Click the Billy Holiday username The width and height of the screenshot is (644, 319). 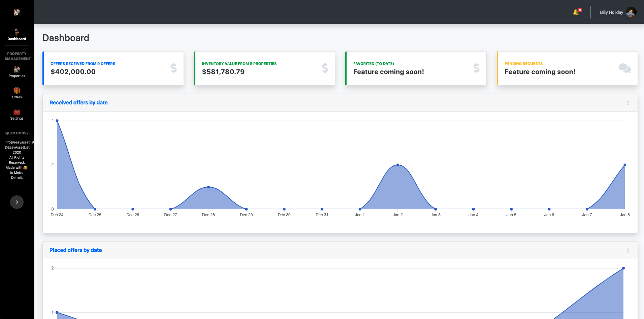click(x=611, y=12)
